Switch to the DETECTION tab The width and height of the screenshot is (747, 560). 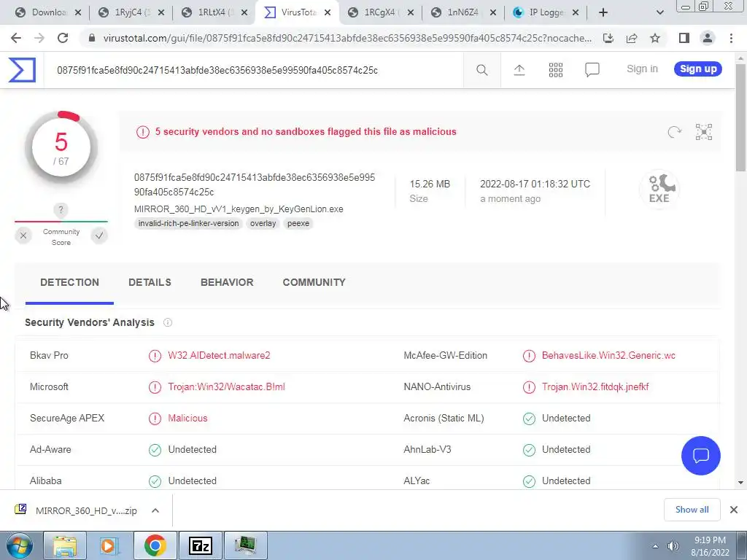point(69,282)
